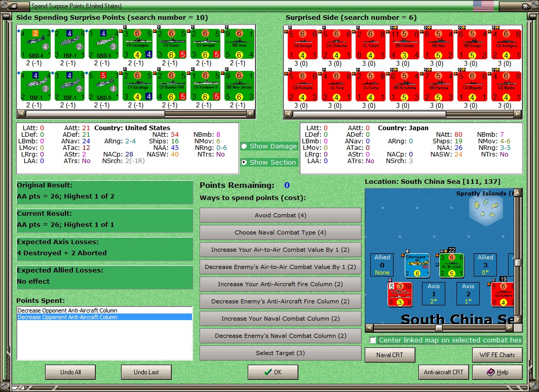Viewport: 539px width, 392px height.
Task: Open the WIF FE Charts
Action: coord(497,355)
